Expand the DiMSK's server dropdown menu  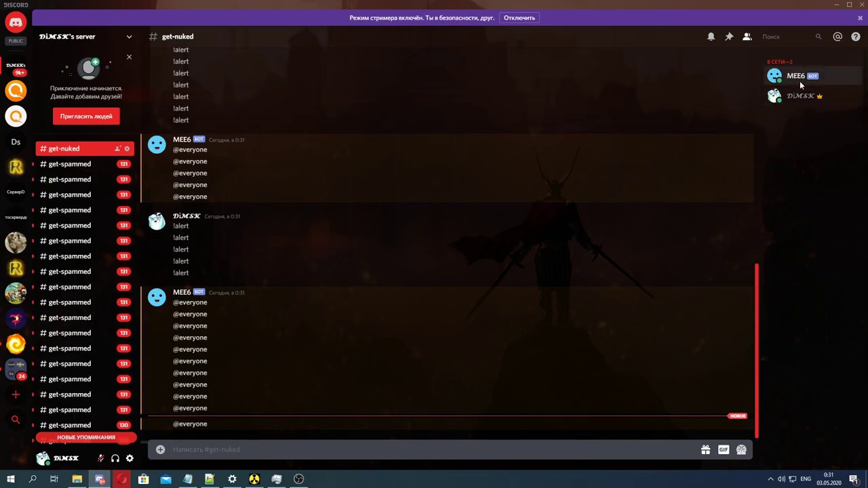129,37
